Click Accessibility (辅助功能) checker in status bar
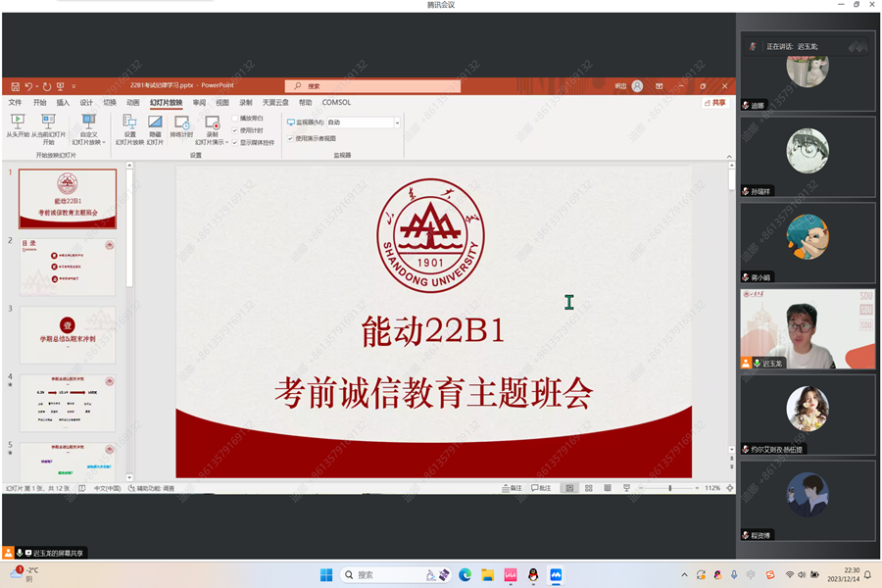Viewport: 882px width, 588px height. [x=152, y=488]
